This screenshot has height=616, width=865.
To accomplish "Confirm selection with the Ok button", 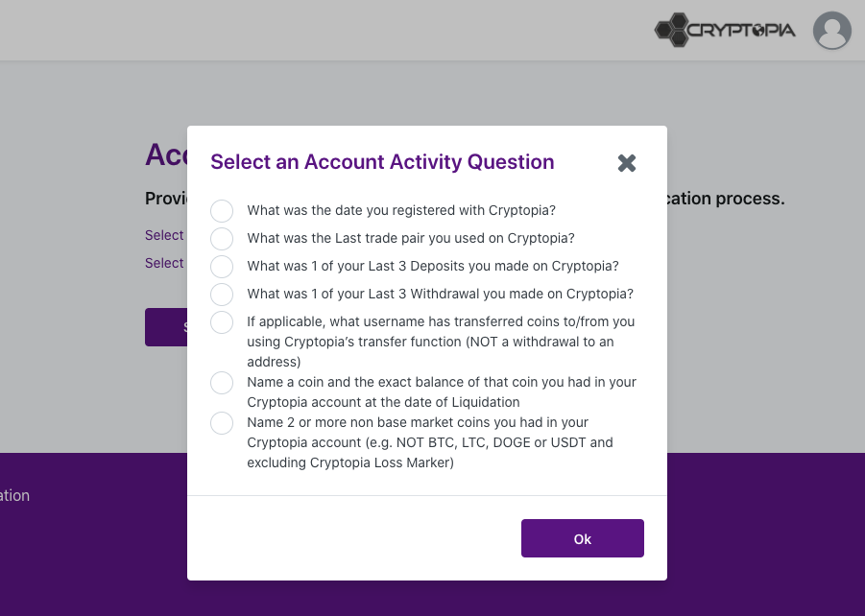I will pyautogui.click(x=583, y=538).
